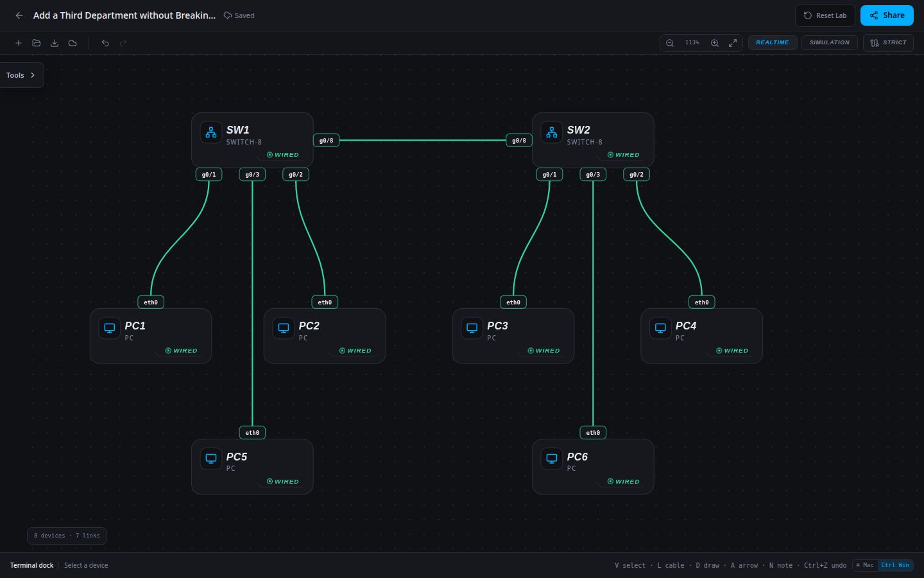Click the PC3 monitor icon
The width and height of the screenshot is (924, 578).
pyautogui.click(x=472, y=328)
